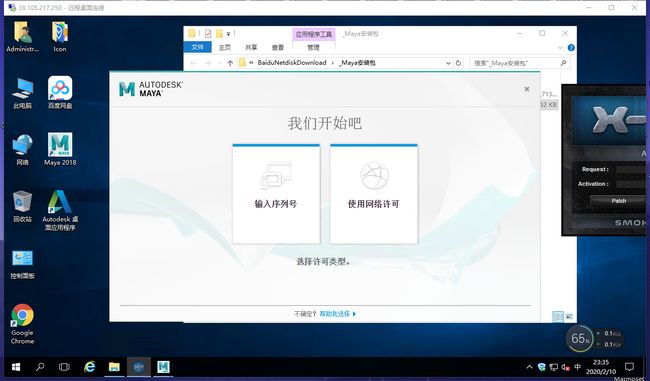
Task: Select the 回收站 recycle bin icon
Action: click(x=22, y=206)
